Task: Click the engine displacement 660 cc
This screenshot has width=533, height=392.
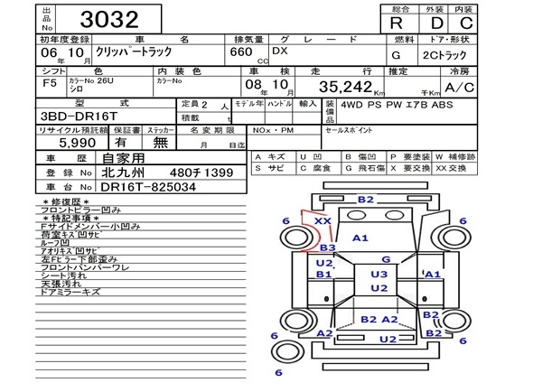Action: (x=241, y=52)
